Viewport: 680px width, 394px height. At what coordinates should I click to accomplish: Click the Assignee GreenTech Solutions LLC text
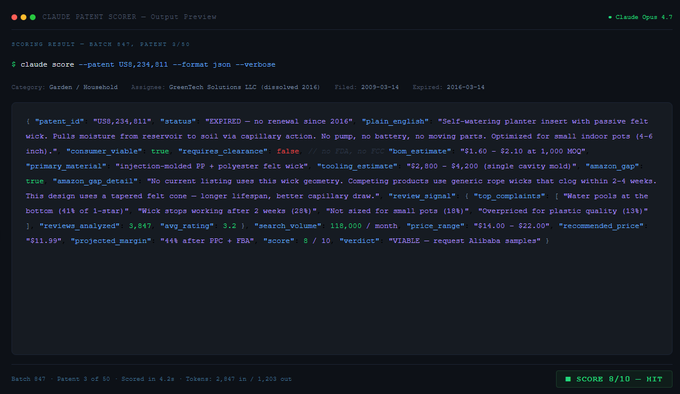point(226,87)
